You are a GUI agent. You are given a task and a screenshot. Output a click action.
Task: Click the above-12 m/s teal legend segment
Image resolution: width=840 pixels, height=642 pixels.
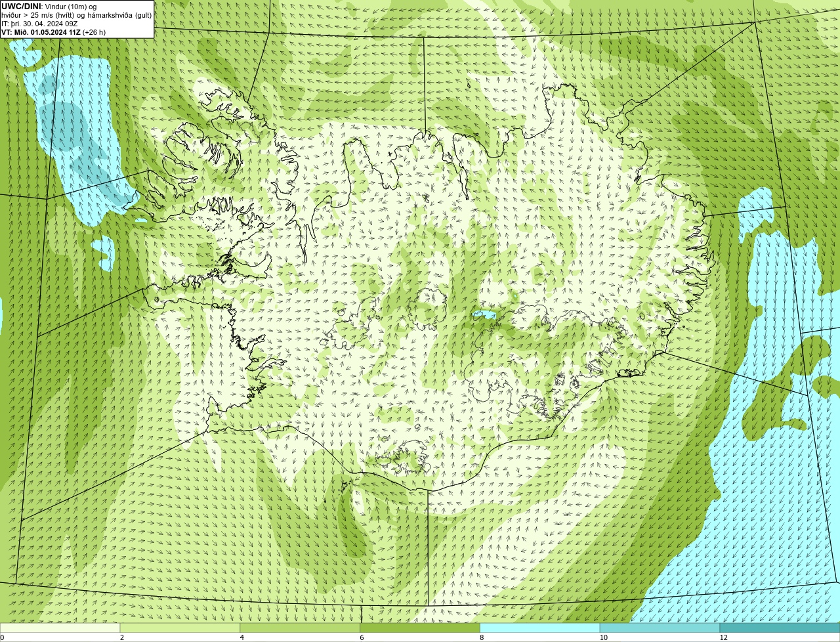[x=780, y=628]
